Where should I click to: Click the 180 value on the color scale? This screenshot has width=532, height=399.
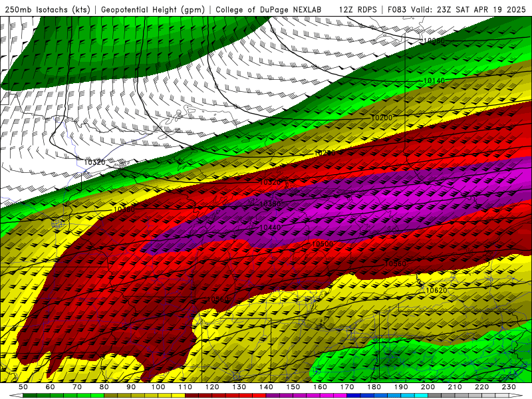click(374, 387)
